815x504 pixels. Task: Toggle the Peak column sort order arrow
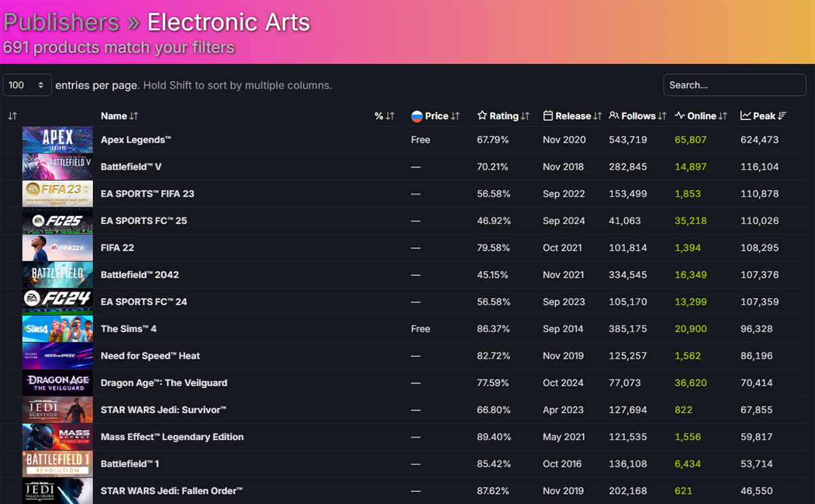coord(782,116)
